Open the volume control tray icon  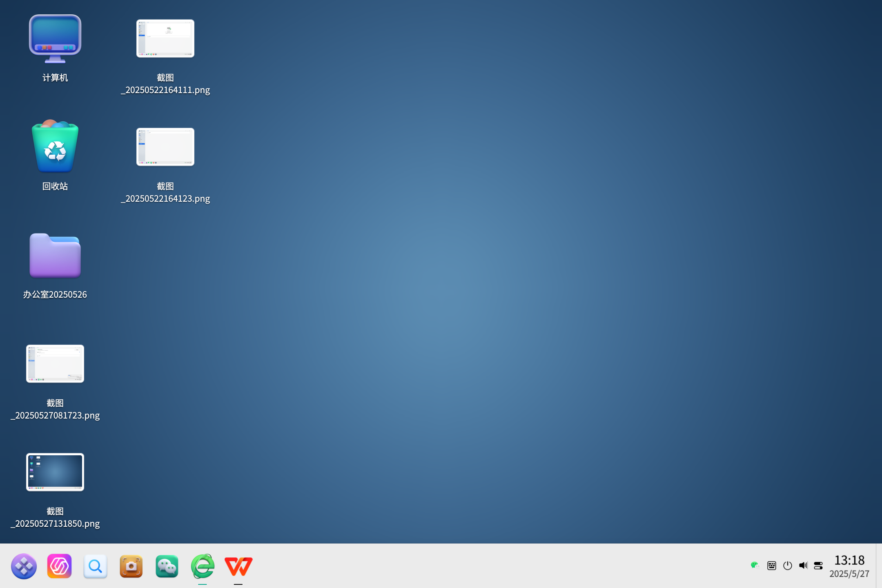click(803, 566)
